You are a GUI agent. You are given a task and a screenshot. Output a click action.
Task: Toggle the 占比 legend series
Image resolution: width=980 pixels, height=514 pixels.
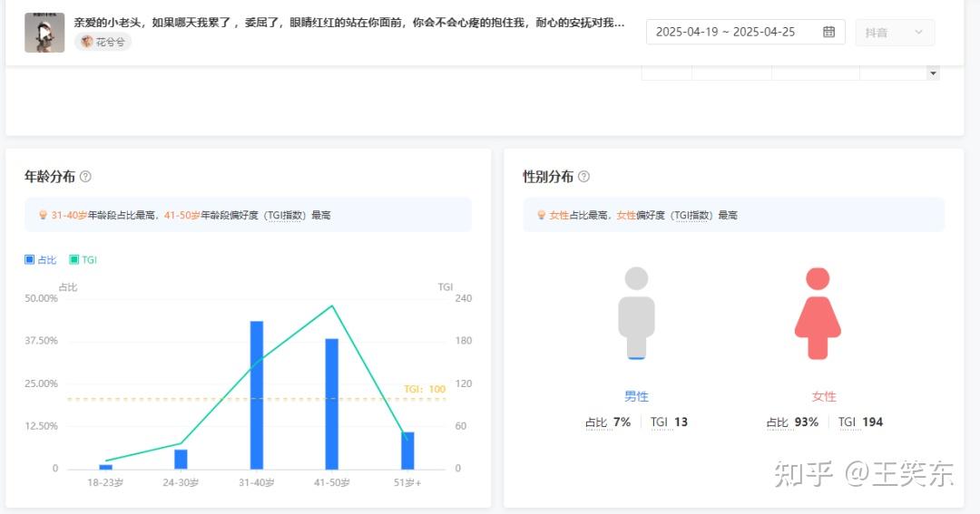(x=41, y=260)
